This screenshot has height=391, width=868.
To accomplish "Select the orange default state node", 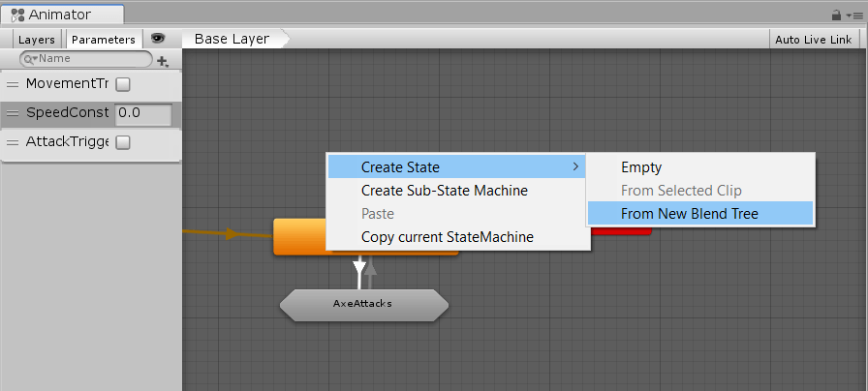I will tap(300, 236).
